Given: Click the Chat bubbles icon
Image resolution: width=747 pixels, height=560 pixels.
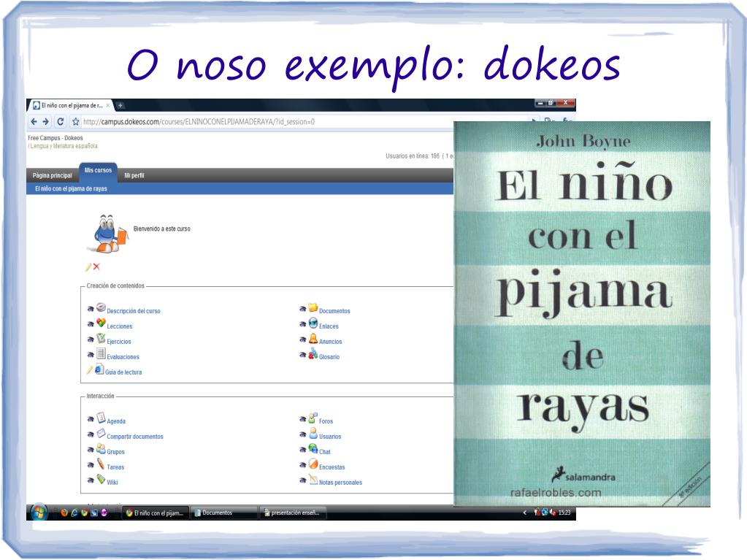Looking at the screenshot, I should (313, 448).
